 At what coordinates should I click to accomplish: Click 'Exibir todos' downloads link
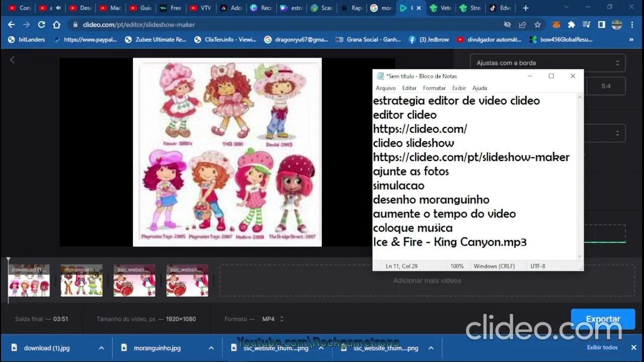[x=602, y=347]
